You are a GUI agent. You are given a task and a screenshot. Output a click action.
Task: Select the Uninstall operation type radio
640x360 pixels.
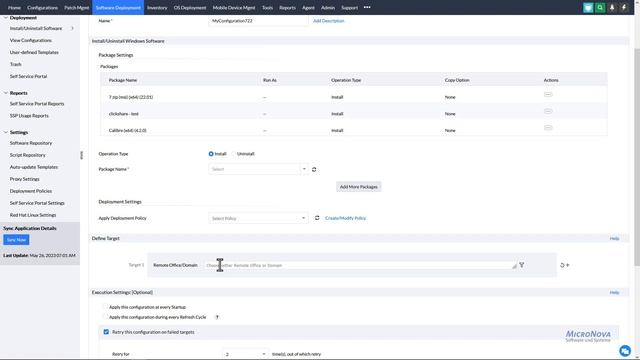click(233, 154)
